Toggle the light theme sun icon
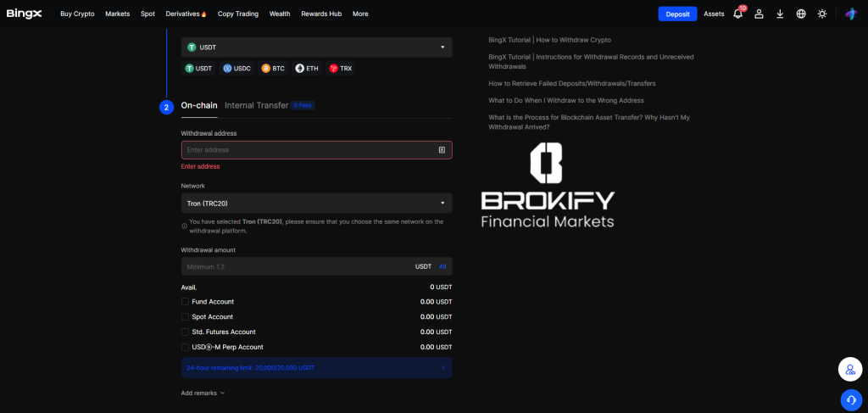This screenshot has width=868, height=413. click(x=822, y=14)
